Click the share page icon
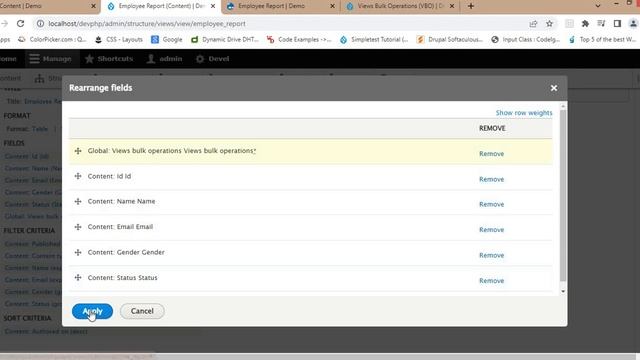The height and width of the screenshot is (360, 640). [533, 24]
